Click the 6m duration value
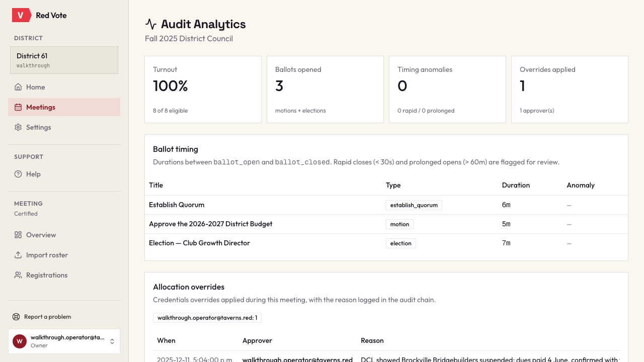Screen dimensions: 644x362 pyautogui.click(x=506, y=205)
